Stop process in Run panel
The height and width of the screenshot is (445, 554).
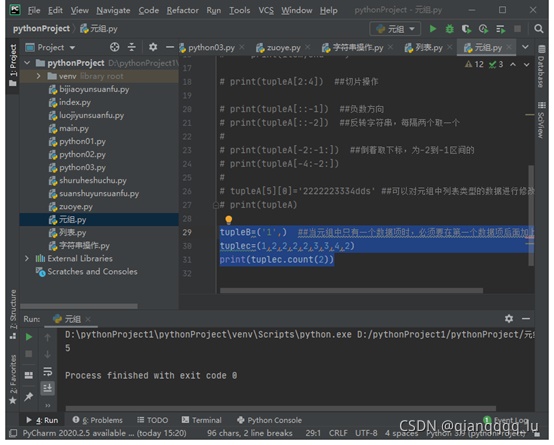pyautogui.click(x=29, y=354)
